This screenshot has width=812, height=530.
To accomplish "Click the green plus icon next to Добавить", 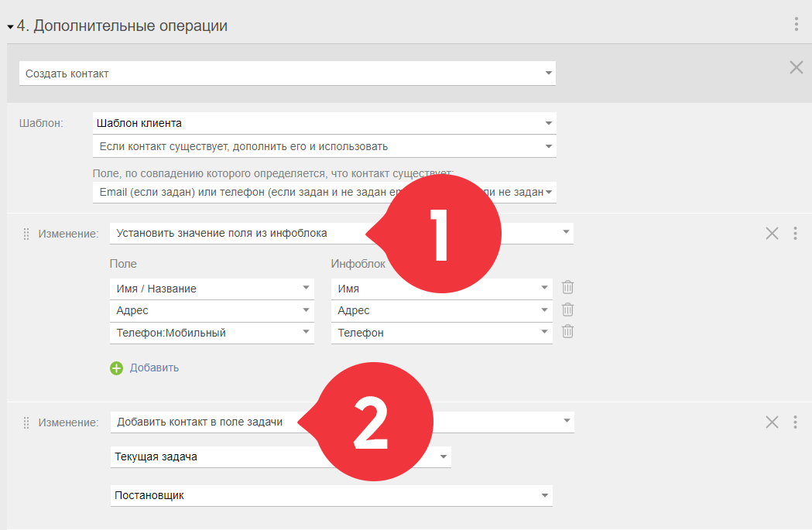I will pyautogui.click(x=117, y=368).
